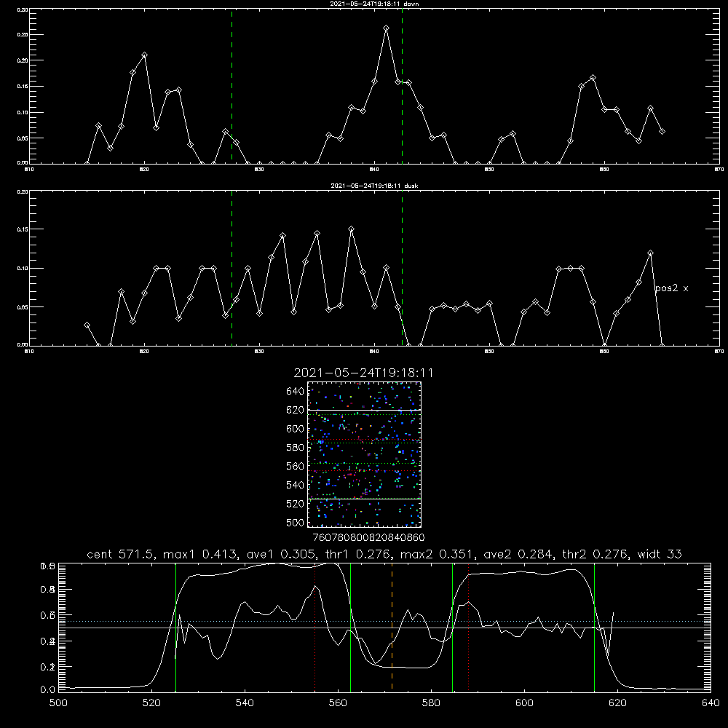
Task: Click the 560 label on bottom plot x-axis
Action: coord(338,703)
